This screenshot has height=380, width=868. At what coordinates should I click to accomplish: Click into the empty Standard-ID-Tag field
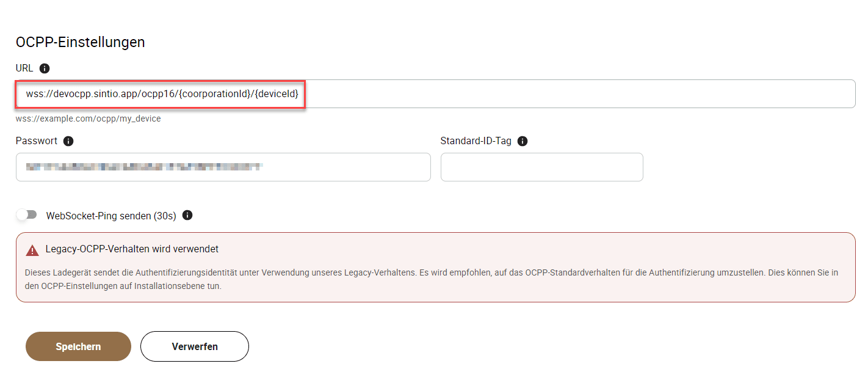click(542, 167)
